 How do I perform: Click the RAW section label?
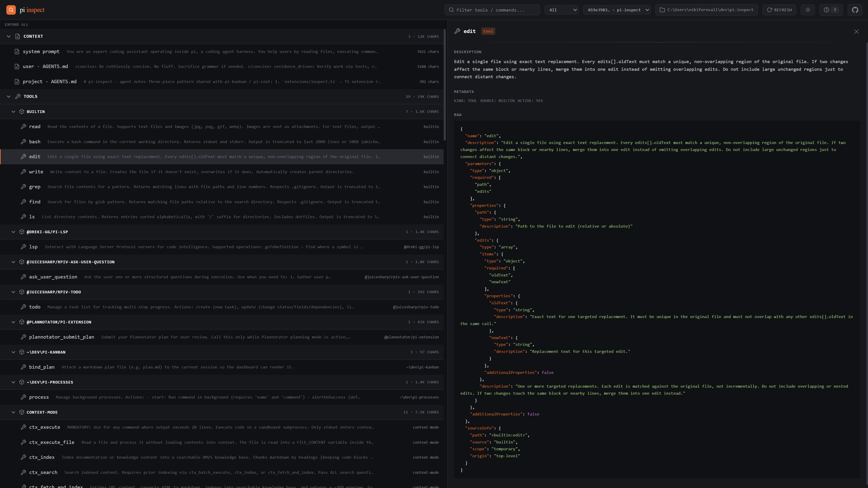(458, 115)
